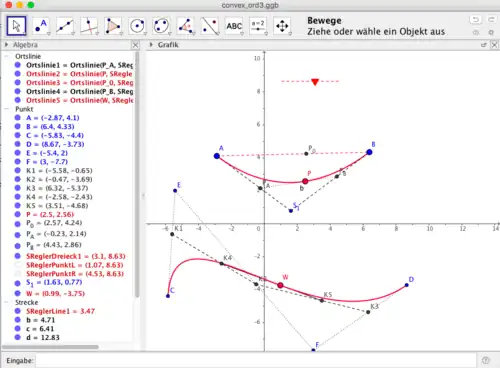Select the Move Graphics View tool
Screen dimensions: 500x368
(x=282, y=26)
